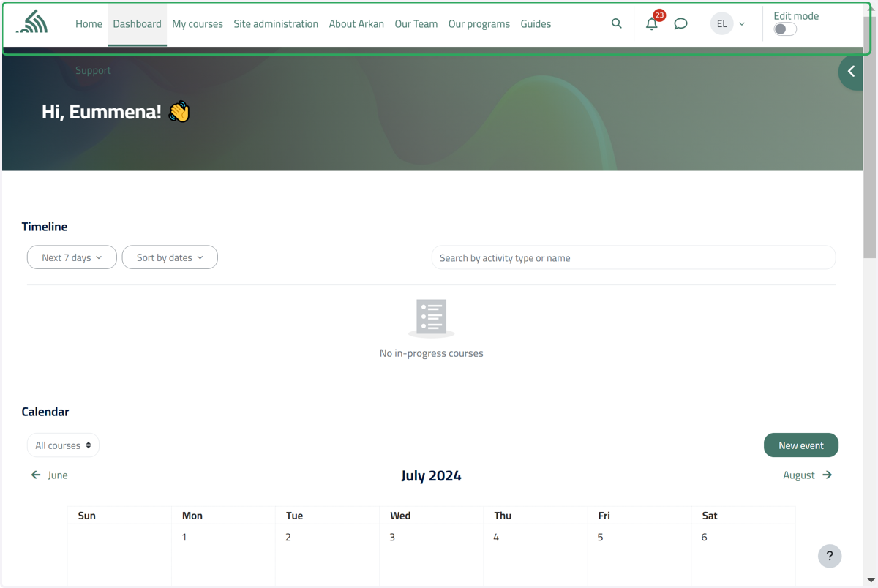Go to next month August

808,475
